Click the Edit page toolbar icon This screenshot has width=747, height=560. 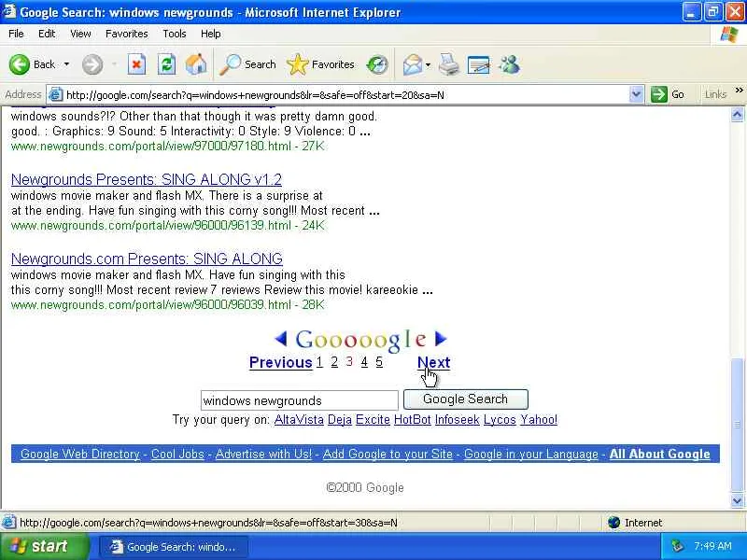(479, 64)
